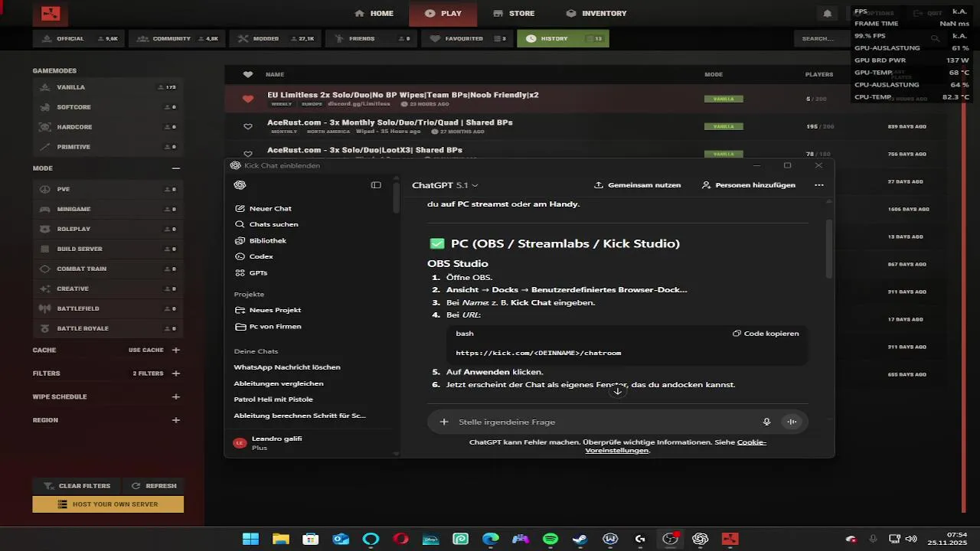Open Microsoft Edge from the taskbar
The width and height of the screenshot is (980, 551).
coord(490,539)
